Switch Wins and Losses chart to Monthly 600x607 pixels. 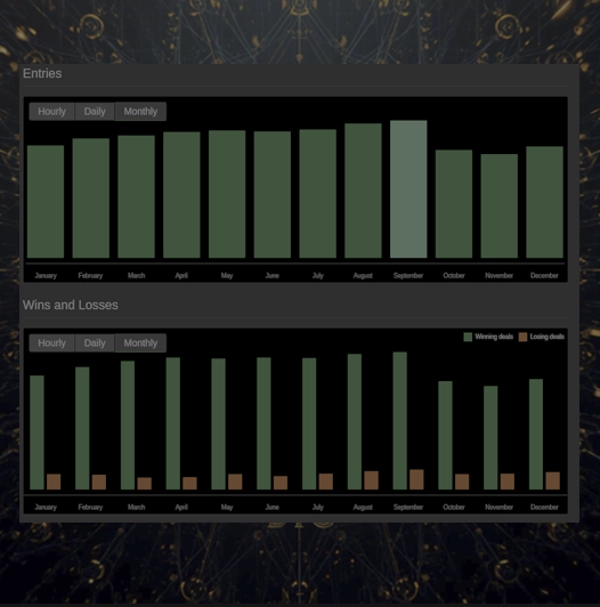141,343
